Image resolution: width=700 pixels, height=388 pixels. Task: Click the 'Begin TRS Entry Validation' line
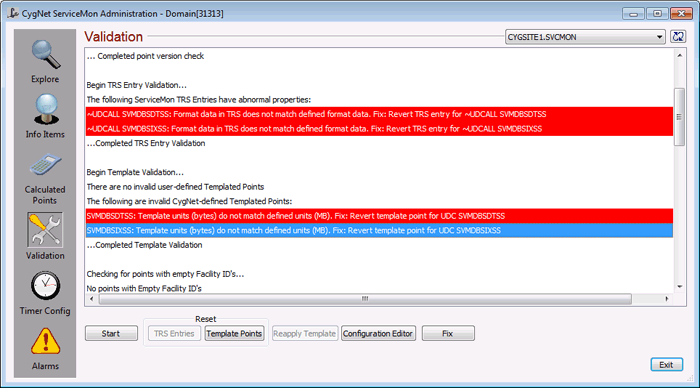[137, 85]
